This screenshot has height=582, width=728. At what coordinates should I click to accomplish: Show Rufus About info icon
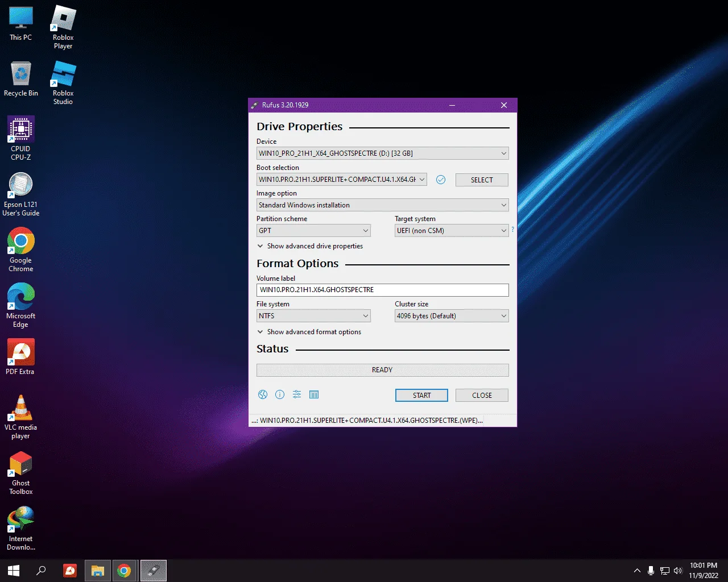click(280, 394)
